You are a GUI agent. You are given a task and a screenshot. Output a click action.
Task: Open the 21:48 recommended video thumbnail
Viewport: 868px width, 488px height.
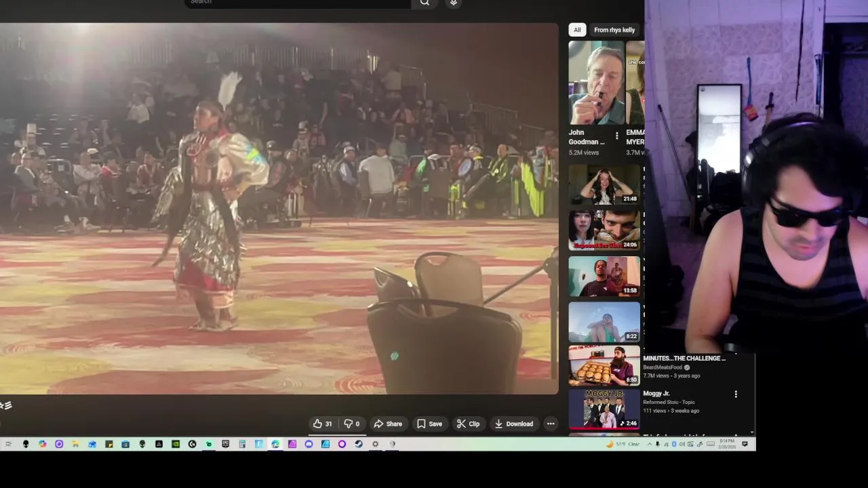(604, 184)
